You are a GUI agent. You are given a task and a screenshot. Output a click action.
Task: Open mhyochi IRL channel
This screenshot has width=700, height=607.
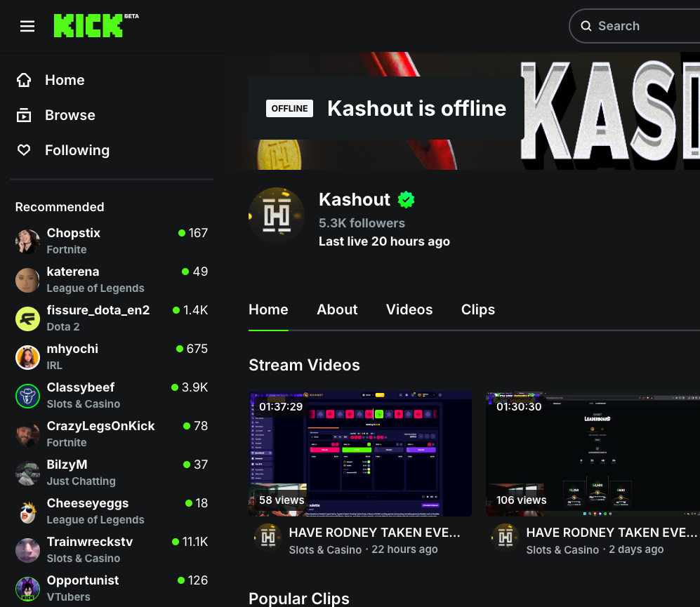coord(112,357)
